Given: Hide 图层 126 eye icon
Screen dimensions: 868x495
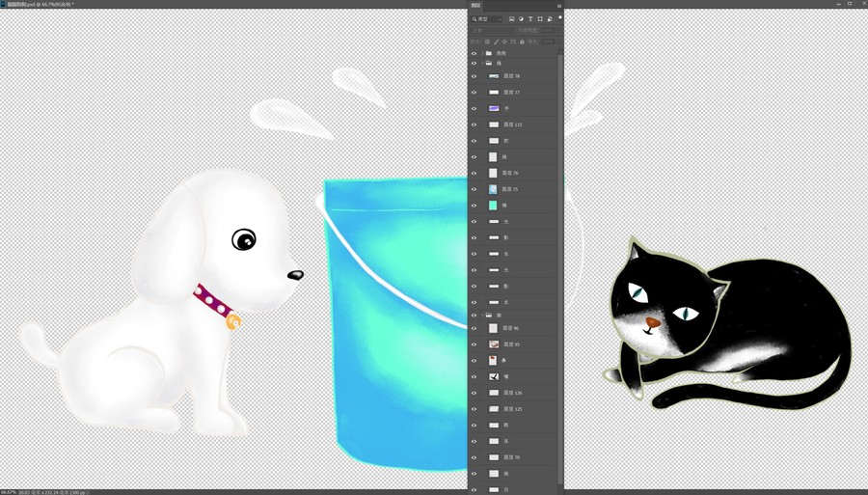Looking at the screenshot, I should click(474, 393).
